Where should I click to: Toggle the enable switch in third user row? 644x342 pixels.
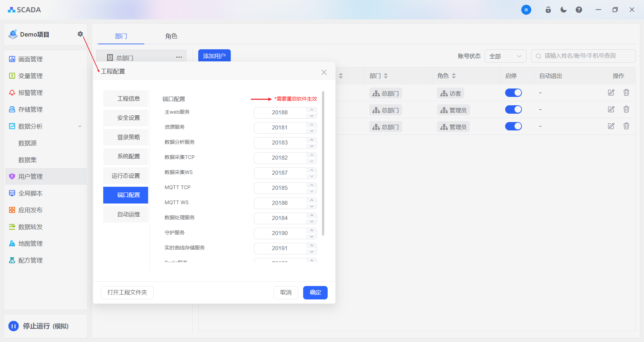click(513, 126)
